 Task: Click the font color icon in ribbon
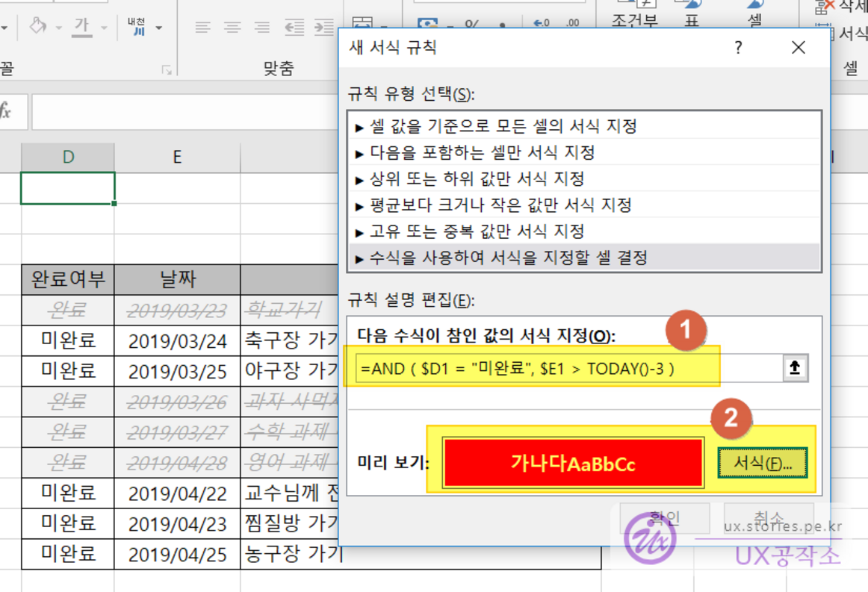[x=82, y=28]
